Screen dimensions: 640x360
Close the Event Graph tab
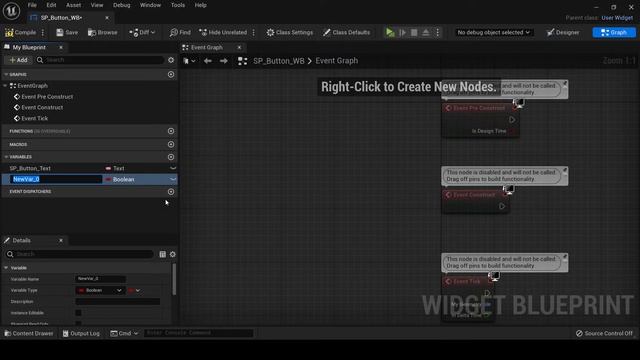click(239, 47)
